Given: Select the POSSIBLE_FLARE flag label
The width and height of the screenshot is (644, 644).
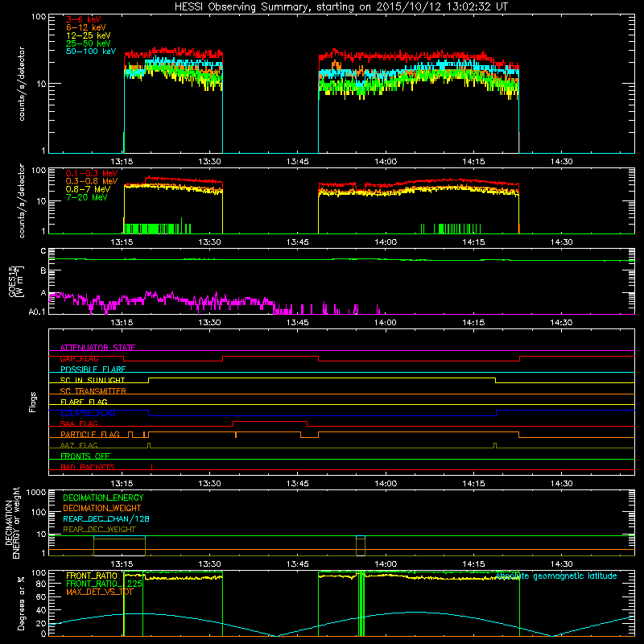Looking at the screenshot, I should [93, 369].
